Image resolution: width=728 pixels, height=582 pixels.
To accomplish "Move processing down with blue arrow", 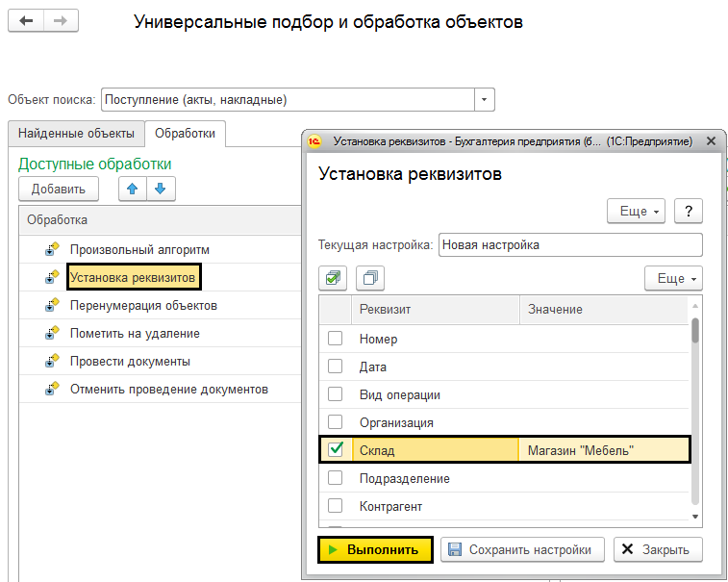I will pos(160,189).
